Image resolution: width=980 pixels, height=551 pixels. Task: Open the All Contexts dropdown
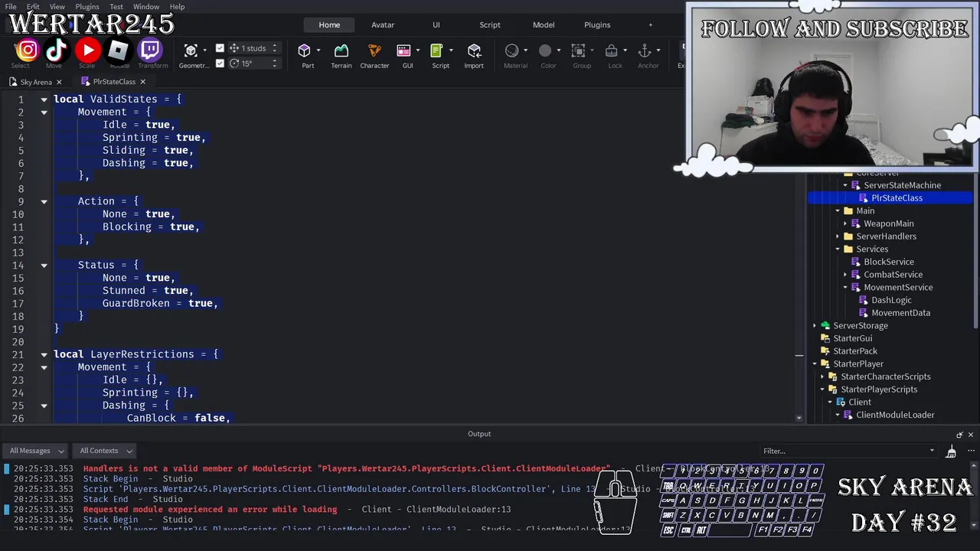[x=106, y=451]
